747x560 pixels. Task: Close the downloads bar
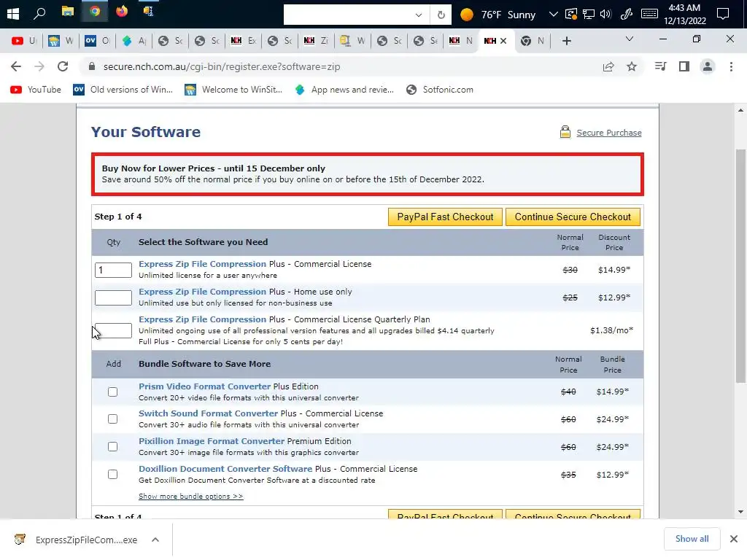[734, 539]
